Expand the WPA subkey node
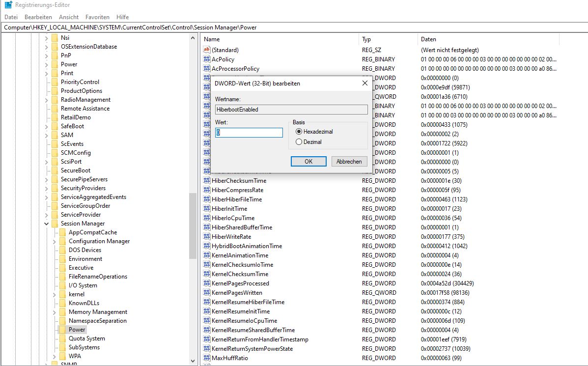 55,356
